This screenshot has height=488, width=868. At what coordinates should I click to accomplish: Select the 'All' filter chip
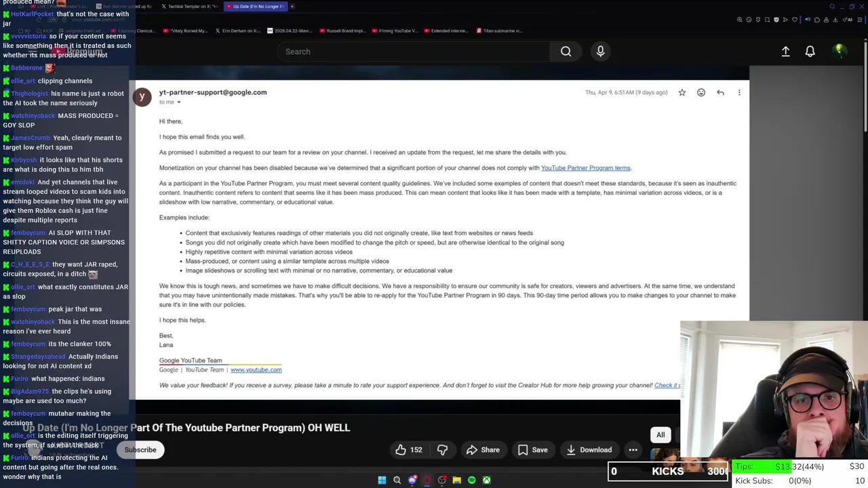[660, 435]
